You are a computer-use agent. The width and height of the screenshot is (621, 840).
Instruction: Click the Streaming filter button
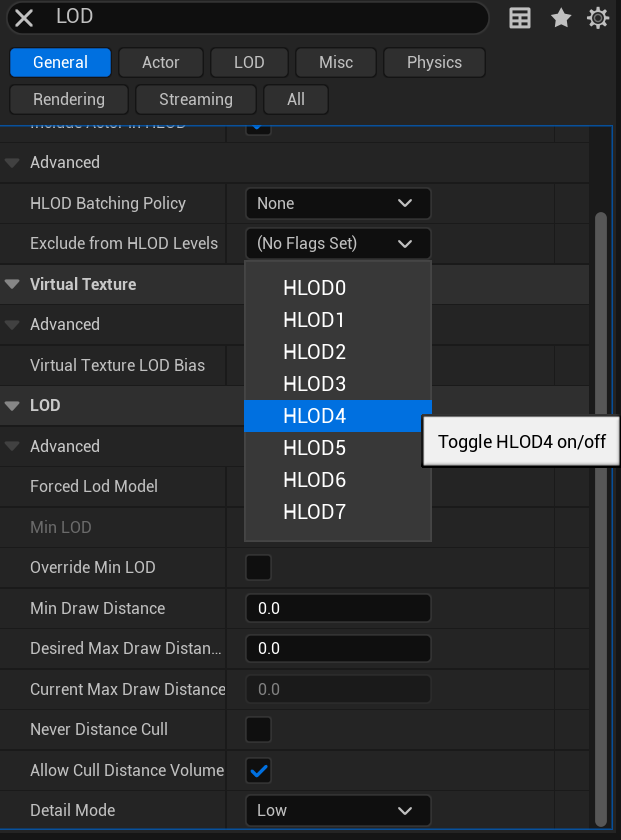point(196,99)
